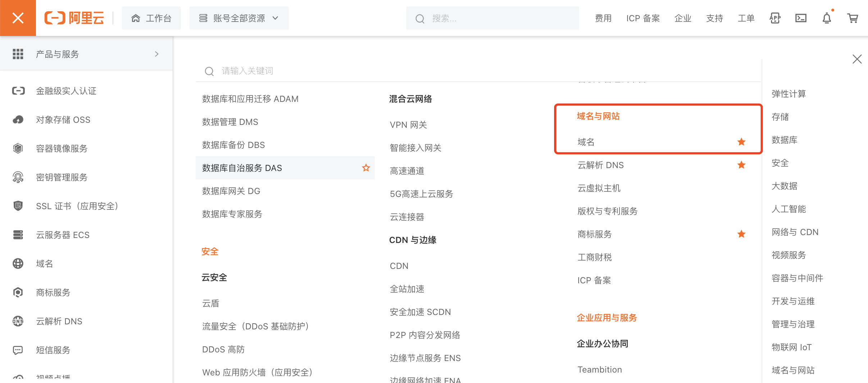Viewport: 868px width, 383px height.
Task: Close the side menu with orange X button
Action: tap(18, 18)
